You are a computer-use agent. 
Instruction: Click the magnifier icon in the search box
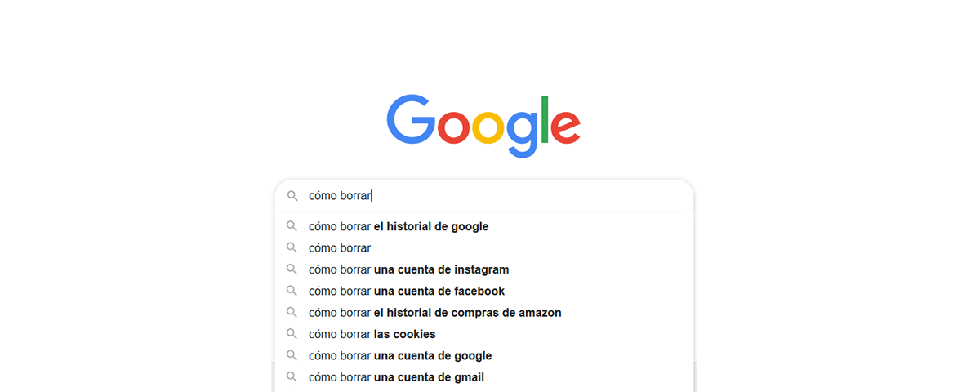[x=292, y=196]
